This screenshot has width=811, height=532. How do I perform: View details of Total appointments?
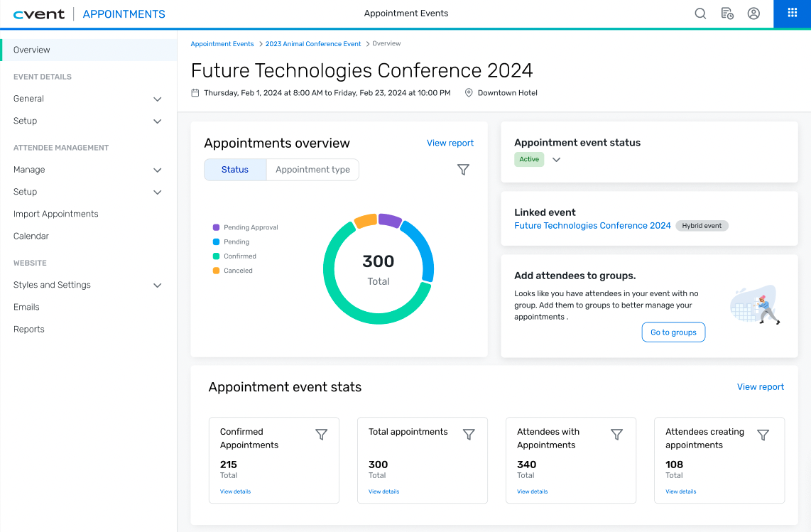pyautogui.click(x=383, y=492)
